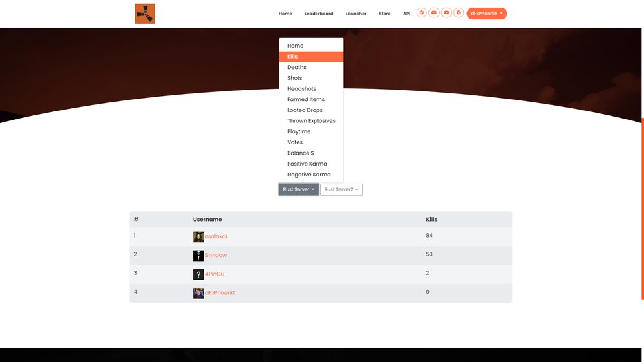
Task: Select Negative Karma in the dropdown menu
Action: coord(311,174)
